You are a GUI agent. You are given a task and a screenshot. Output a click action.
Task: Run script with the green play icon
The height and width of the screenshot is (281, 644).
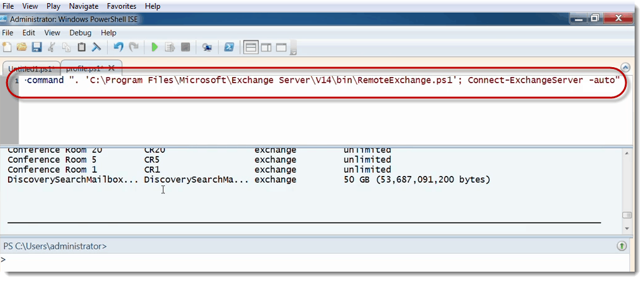[x=155, y=48]
